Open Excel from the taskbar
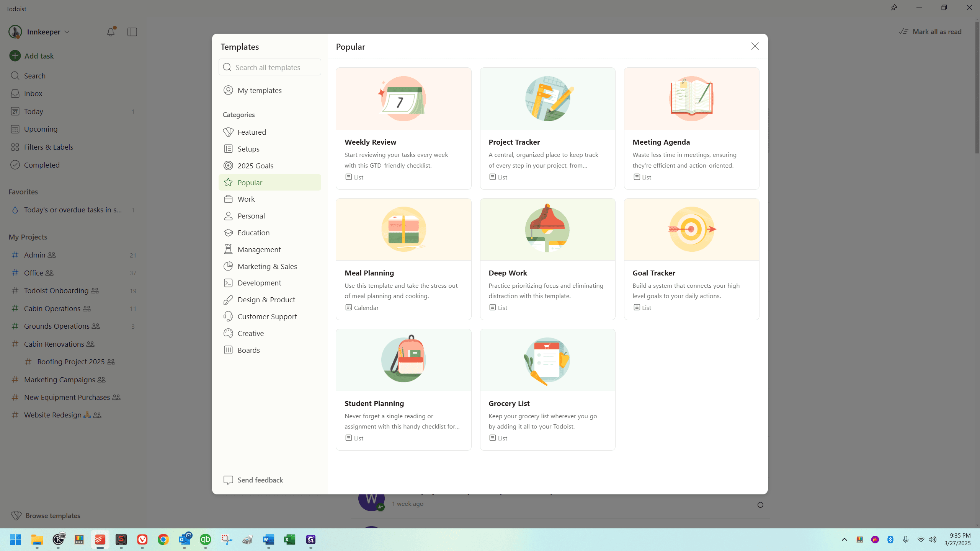This screenshot has height=551, width=980. pos(290,540)
